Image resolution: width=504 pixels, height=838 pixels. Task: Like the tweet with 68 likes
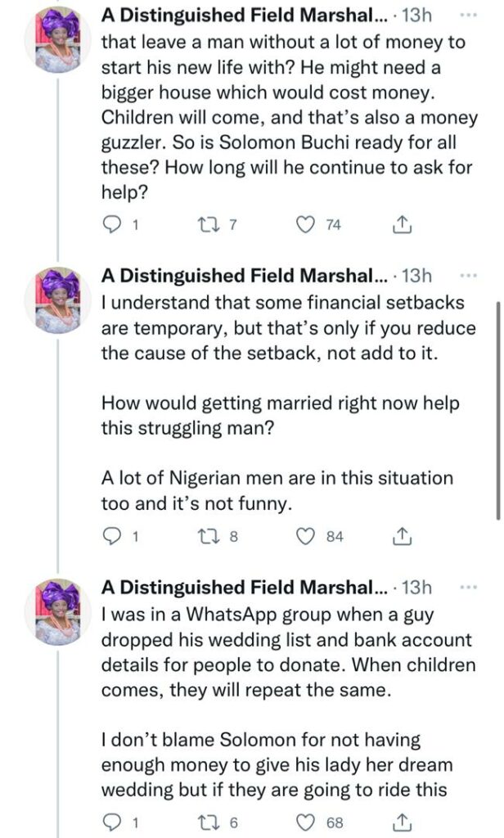(306, 821)
